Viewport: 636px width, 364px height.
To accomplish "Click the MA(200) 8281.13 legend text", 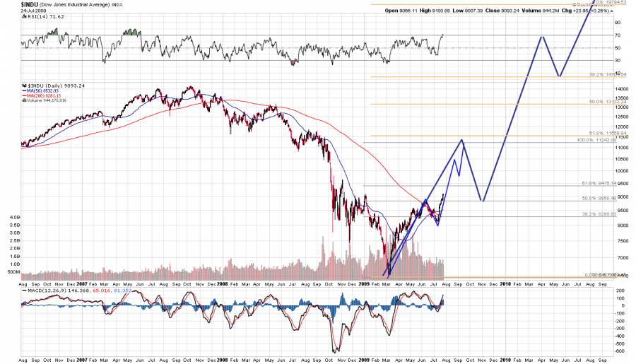I will 44,95.
